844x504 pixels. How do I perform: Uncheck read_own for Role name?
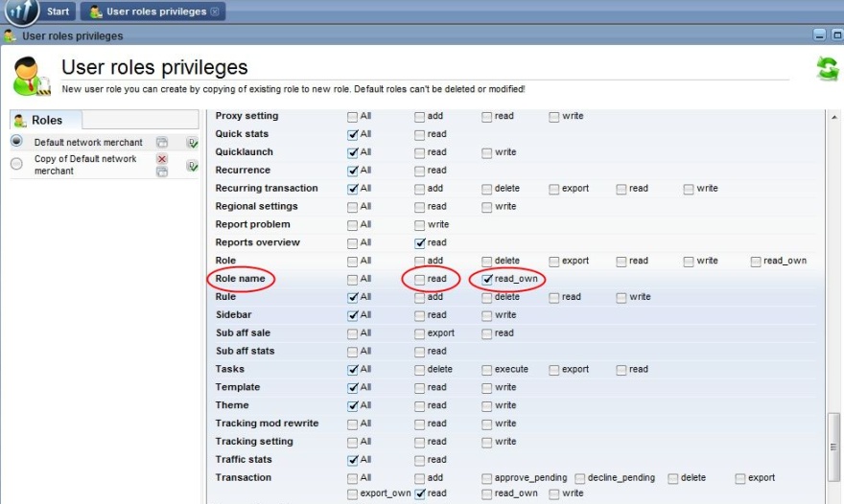pyautogui.click(x=487, y=279)
